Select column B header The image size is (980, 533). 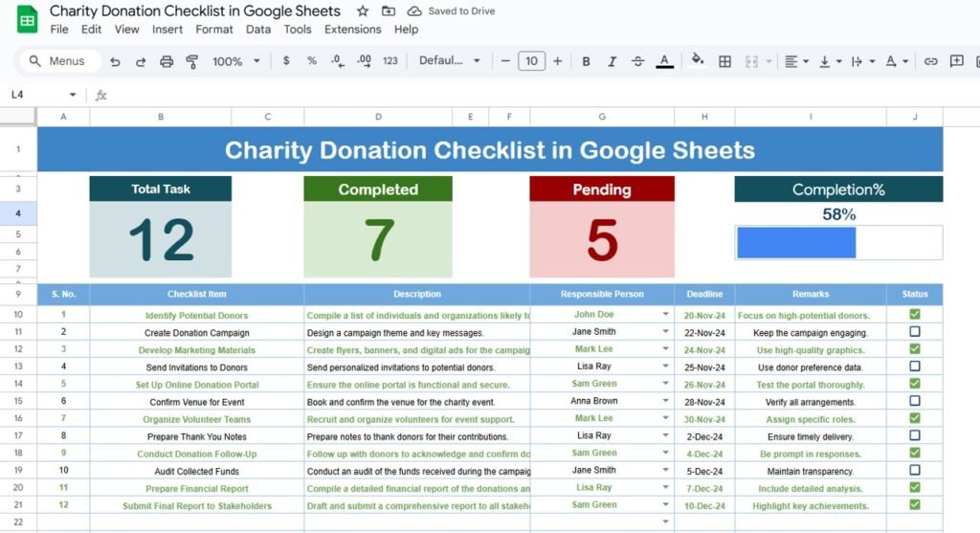(x=161, y=117)
